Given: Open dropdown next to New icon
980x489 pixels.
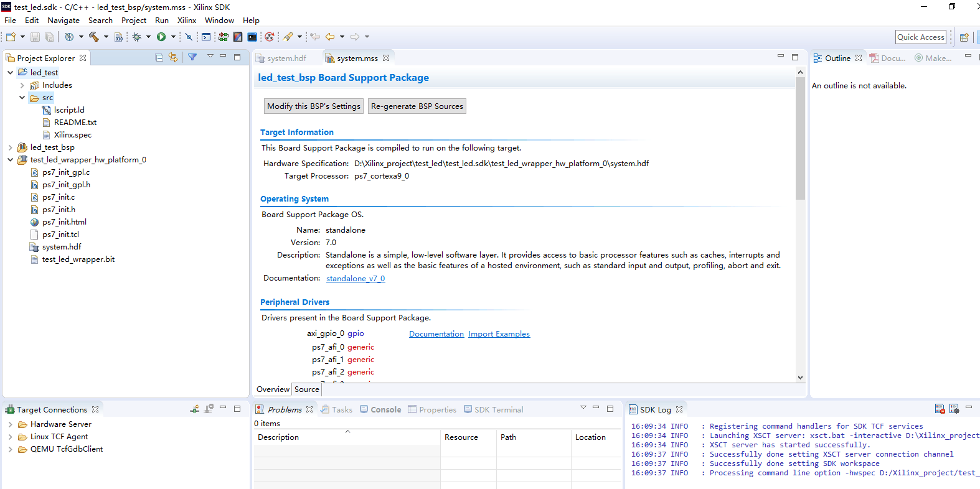Looking at the screenshot, I should [22, 37].
